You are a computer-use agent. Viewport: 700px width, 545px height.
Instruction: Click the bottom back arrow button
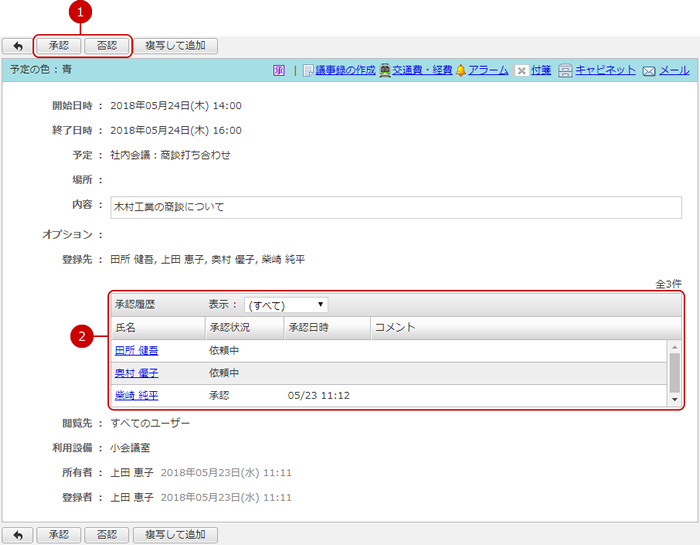click(x=17, y=535)
